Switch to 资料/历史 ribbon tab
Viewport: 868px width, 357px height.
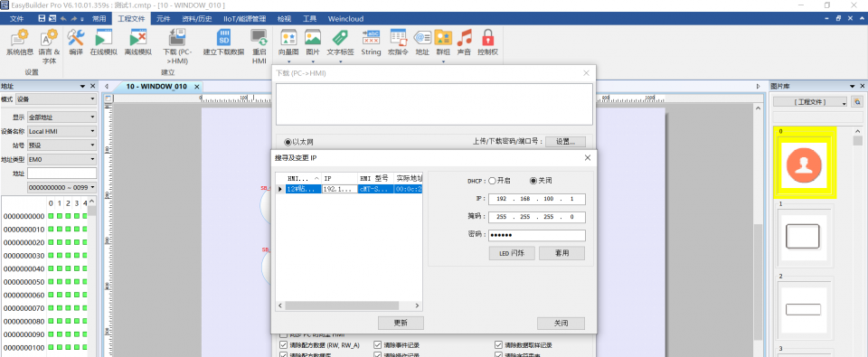[197, 18]
